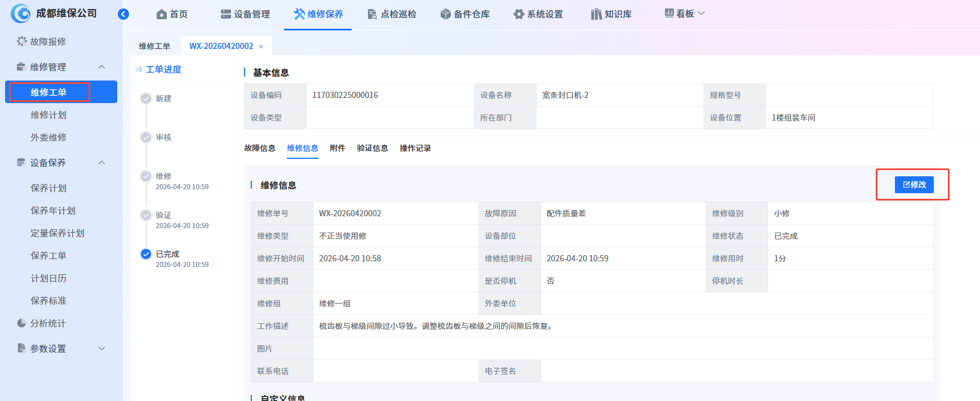Click the 故障报修 gear icon in sidebar
The width and height of the screenshot is (980, 401).
[x=22, y=41]
